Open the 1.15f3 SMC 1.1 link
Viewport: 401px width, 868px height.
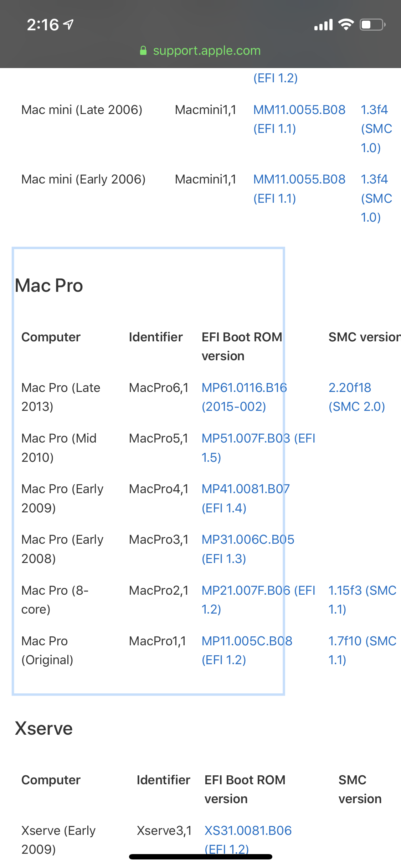[x=362, y=591]
